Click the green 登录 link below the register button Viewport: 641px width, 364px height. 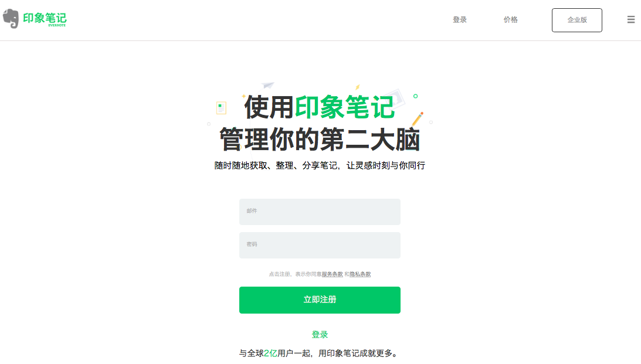pos(320,335)
